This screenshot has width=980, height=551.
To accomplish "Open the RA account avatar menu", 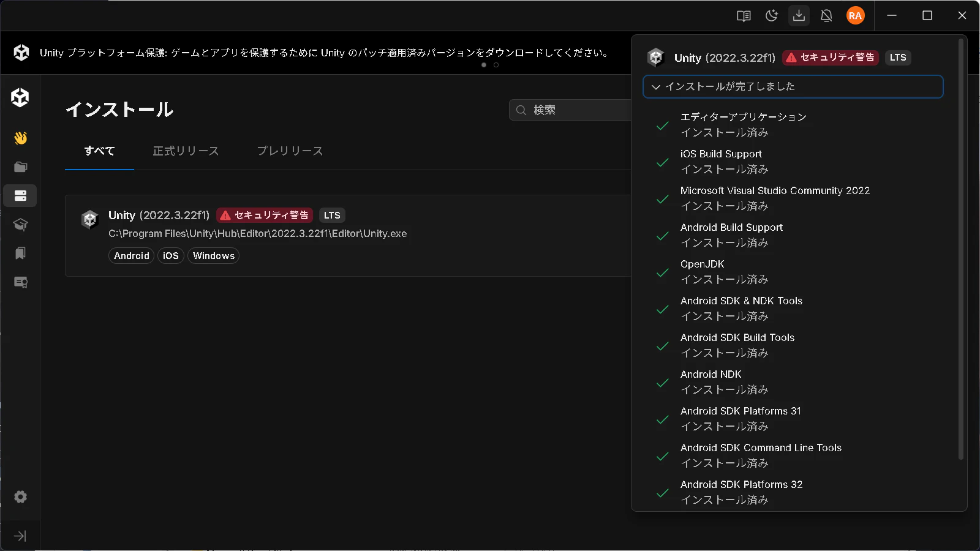I will coord(856,16).
